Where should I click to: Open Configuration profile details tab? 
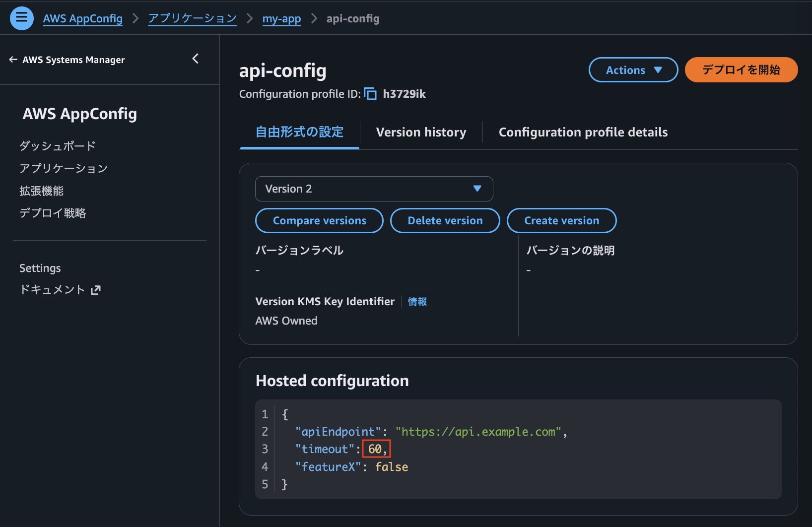tap(583, 132)
